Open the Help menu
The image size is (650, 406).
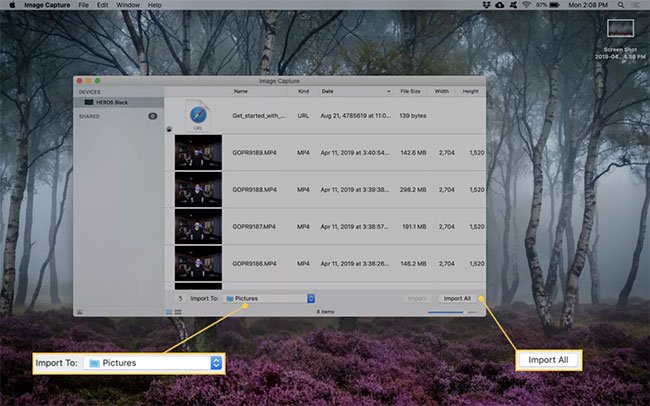pos(155,5)
